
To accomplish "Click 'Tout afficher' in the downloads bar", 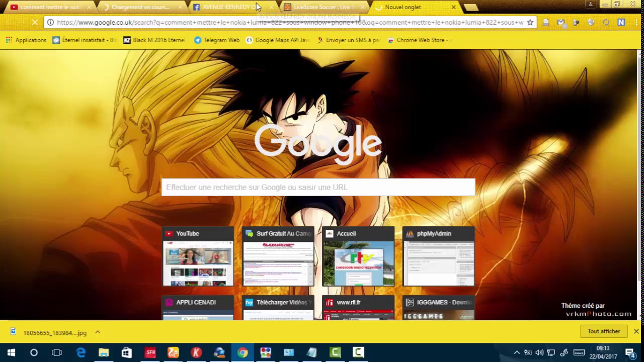I will pyautogui.click(x=604, y=331).
